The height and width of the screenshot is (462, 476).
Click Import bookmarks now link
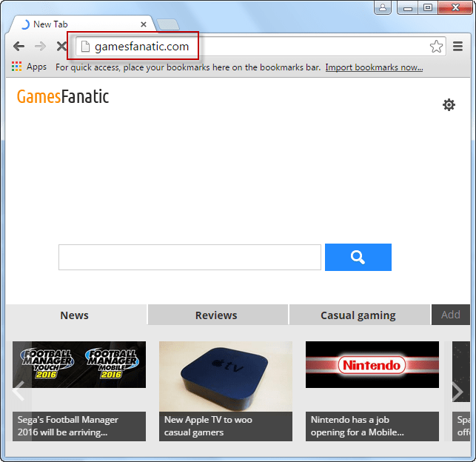pos(374,67)
